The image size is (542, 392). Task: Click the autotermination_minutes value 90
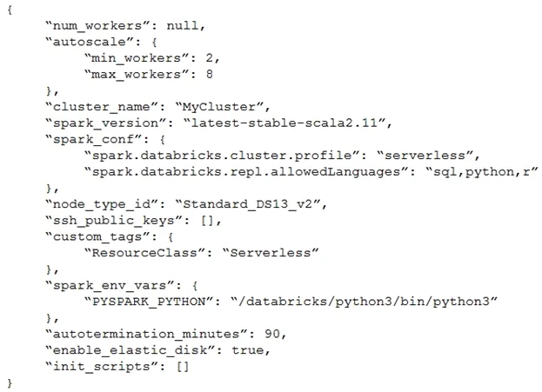tap(272, 334)
